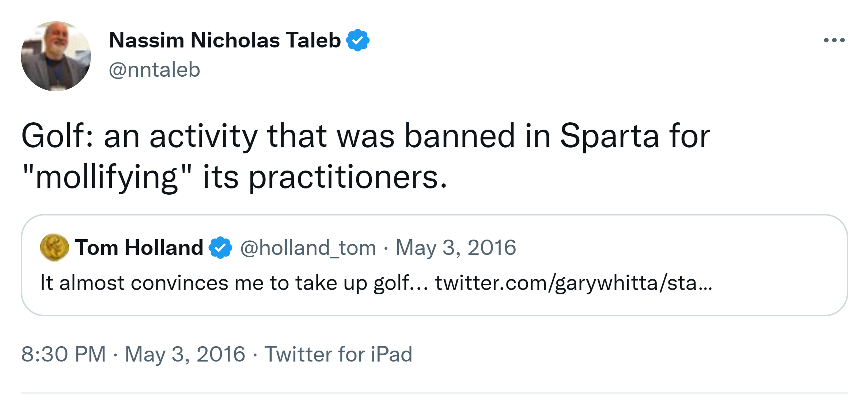Viewport: 868px width, 405px height.
Task: Click Tom Holland's gold coin avatar
Action: [54, 248]
